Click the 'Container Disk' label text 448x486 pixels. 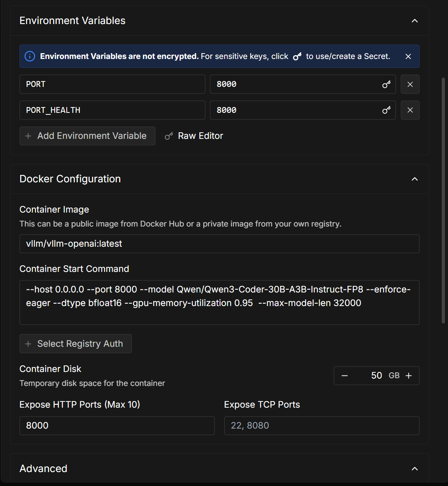click(x=50, y=369)
